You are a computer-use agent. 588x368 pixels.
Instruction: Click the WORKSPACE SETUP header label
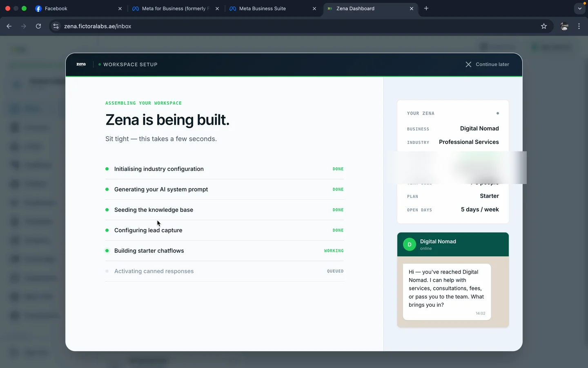click(x=130, y=65)
